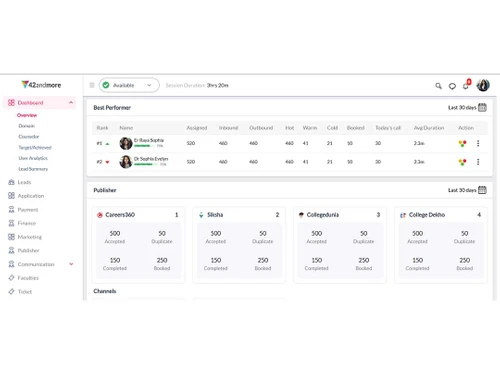This screenshot has height=375, width=500.
Task: Open action dots icon for rank #1 row
Action: click(462, 144)
